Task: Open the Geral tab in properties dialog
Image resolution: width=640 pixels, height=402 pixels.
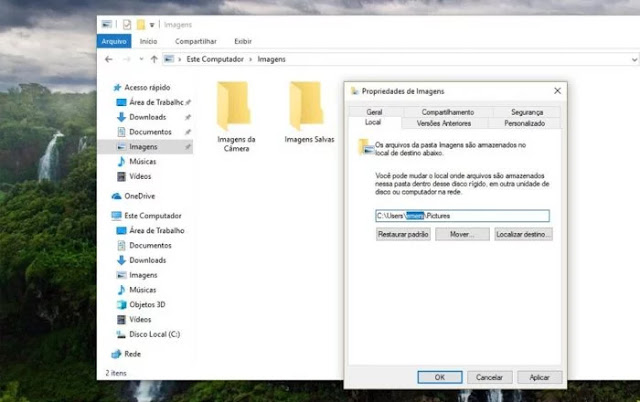Action: [374, 112]
